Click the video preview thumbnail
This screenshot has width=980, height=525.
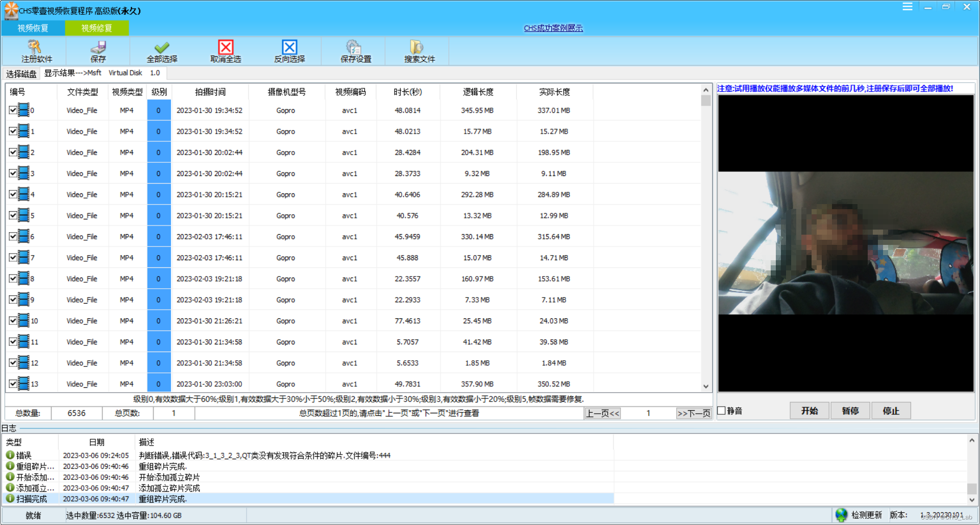[846, 243]
